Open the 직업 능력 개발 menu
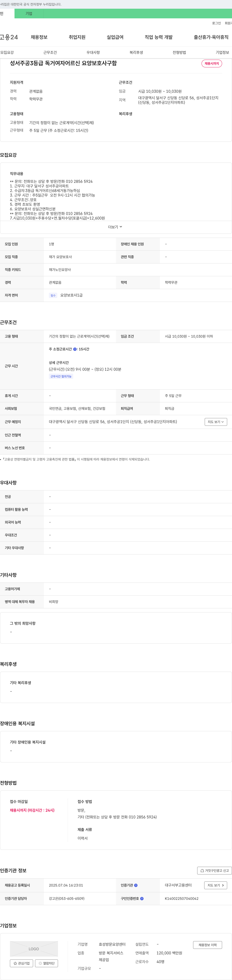 pyautogui.click(x=159, y=37)
